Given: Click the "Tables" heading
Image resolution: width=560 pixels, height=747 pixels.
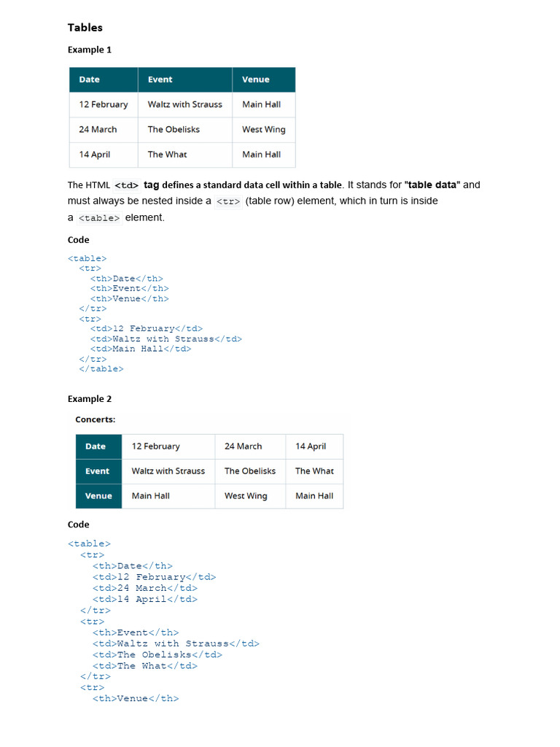Looking at the screenshot, I should click(x=85, y=28).
